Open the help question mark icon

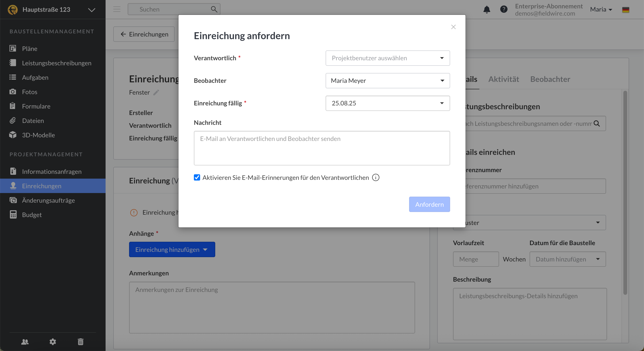pos(503,9)
